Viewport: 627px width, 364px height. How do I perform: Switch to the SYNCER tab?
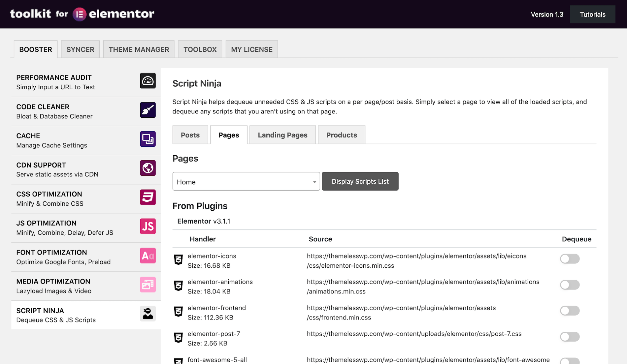pyautogui.click(x=80, y=49)
